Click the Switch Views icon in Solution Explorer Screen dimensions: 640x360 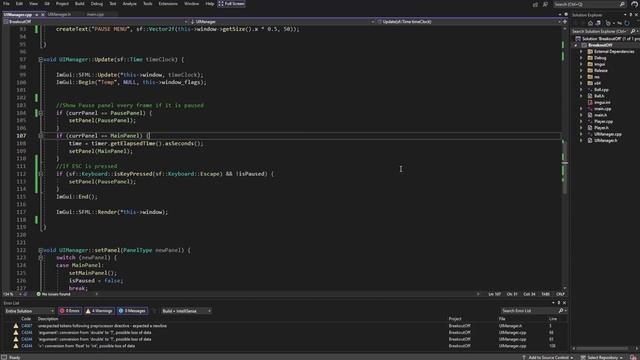click(598, 23)
